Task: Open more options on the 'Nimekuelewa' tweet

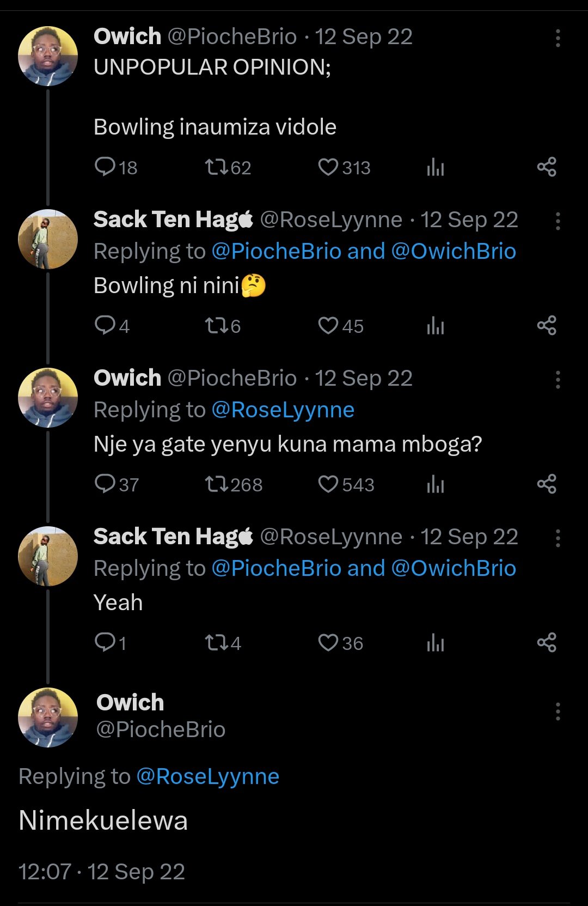Action: pyautogui.click(x=558, y=712)
